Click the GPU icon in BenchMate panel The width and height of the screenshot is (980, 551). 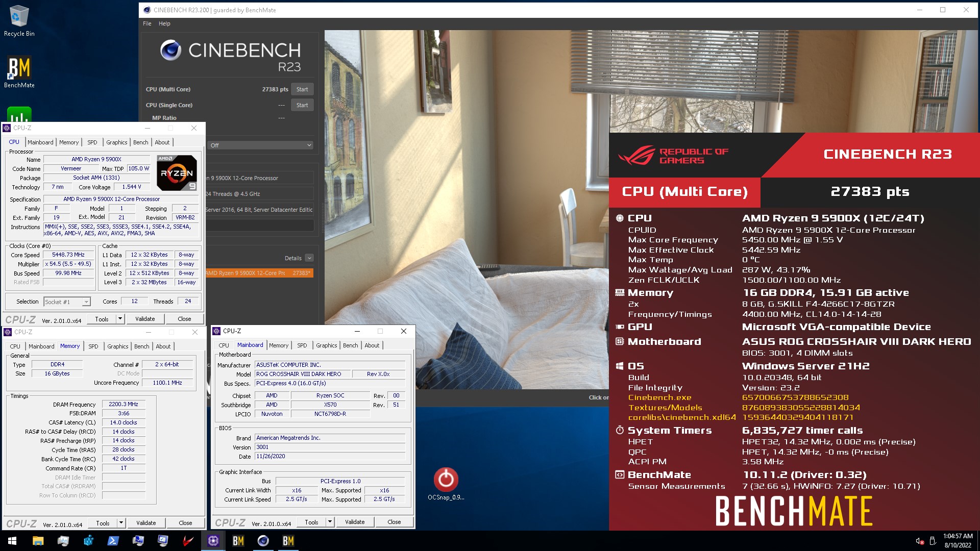tap(620, 327)
